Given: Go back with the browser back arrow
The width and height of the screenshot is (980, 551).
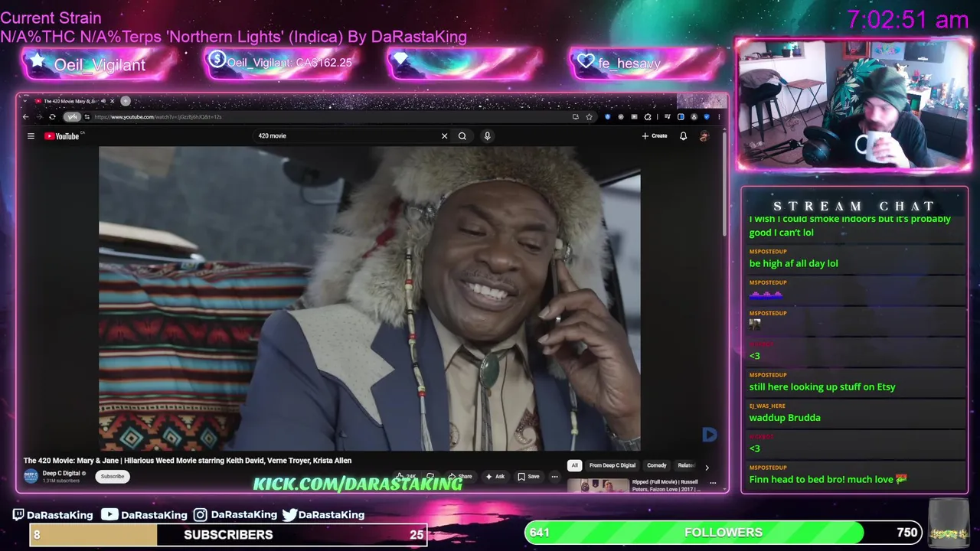Looking at the screenshot, I should (25, 117).
